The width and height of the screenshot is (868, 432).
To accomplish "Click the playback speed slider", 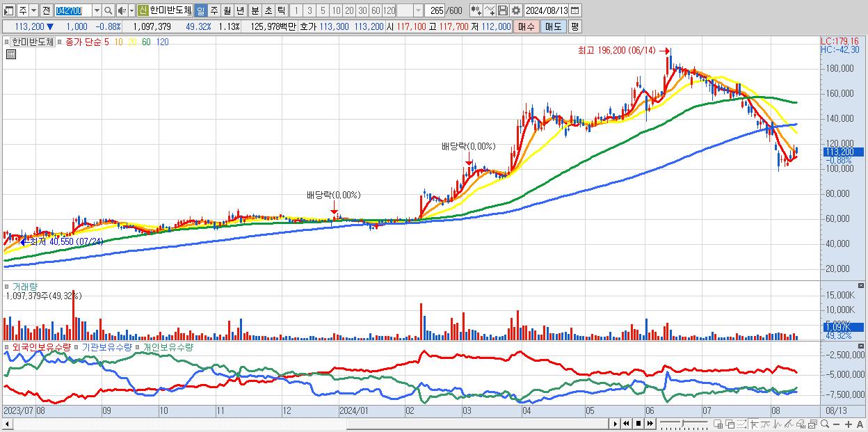I will click(684, 424).
